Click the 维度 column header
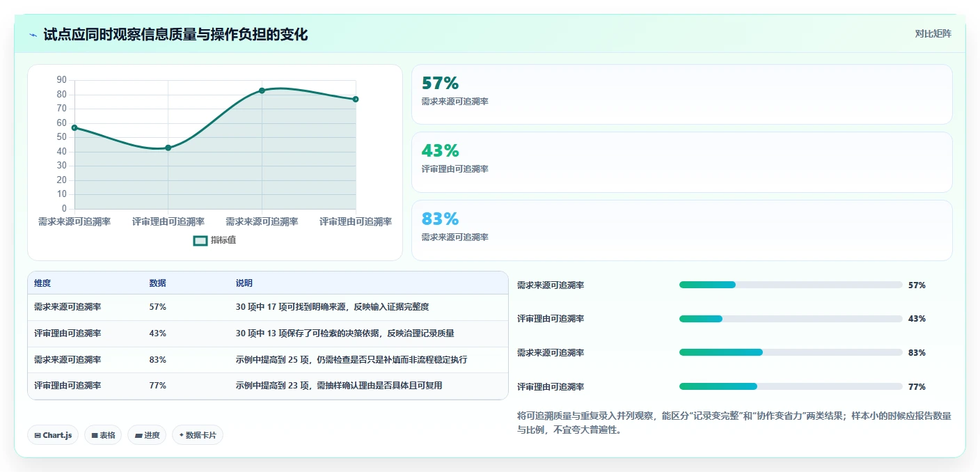Screen dimensions: 980x472 42,283
